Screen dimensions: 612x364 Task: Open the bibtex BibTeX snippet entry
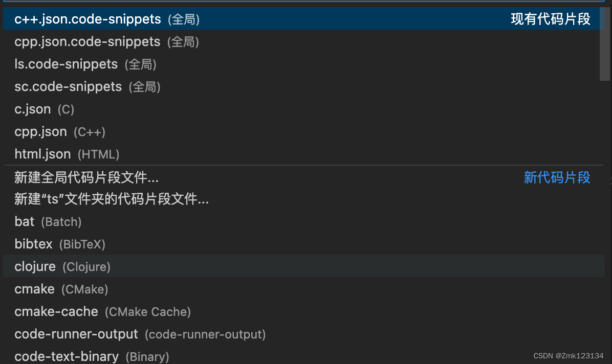coord(33,244)
